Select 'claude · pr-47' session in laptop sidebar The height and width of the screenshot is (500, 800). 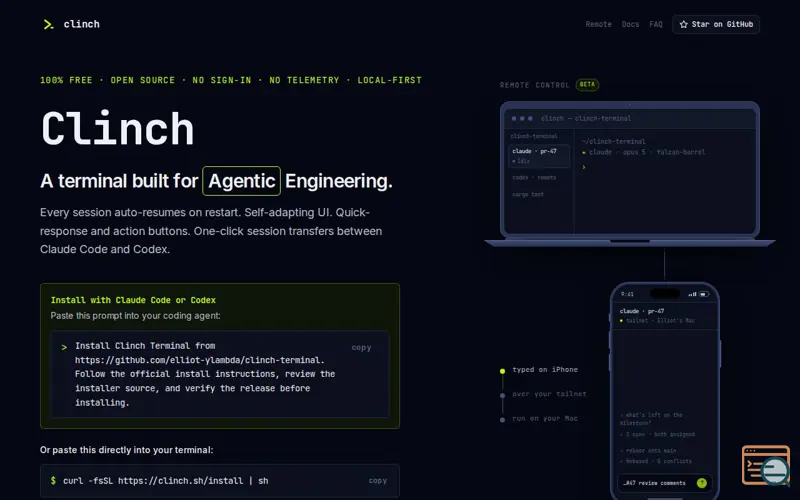click(x=539, y=156)
